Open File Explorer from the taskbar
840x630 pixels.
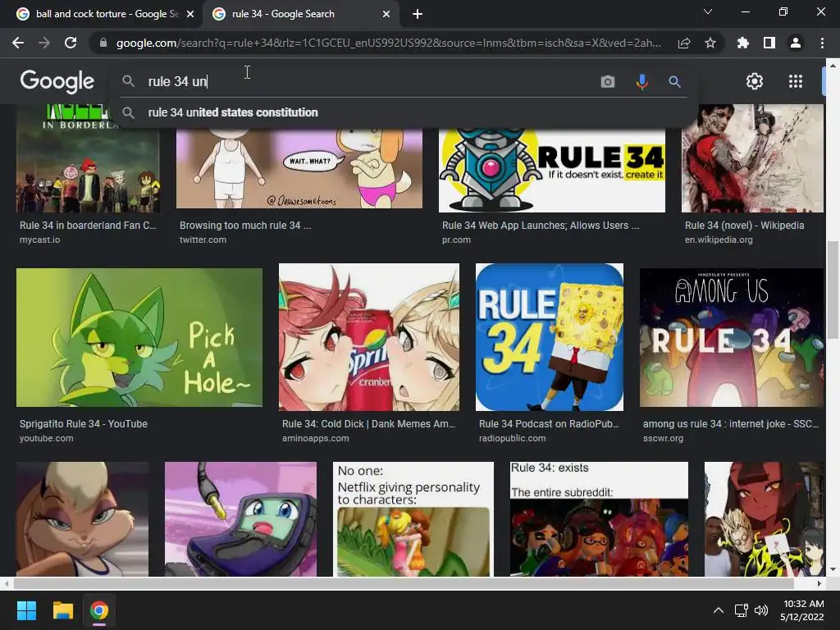[x=62, y=610]
